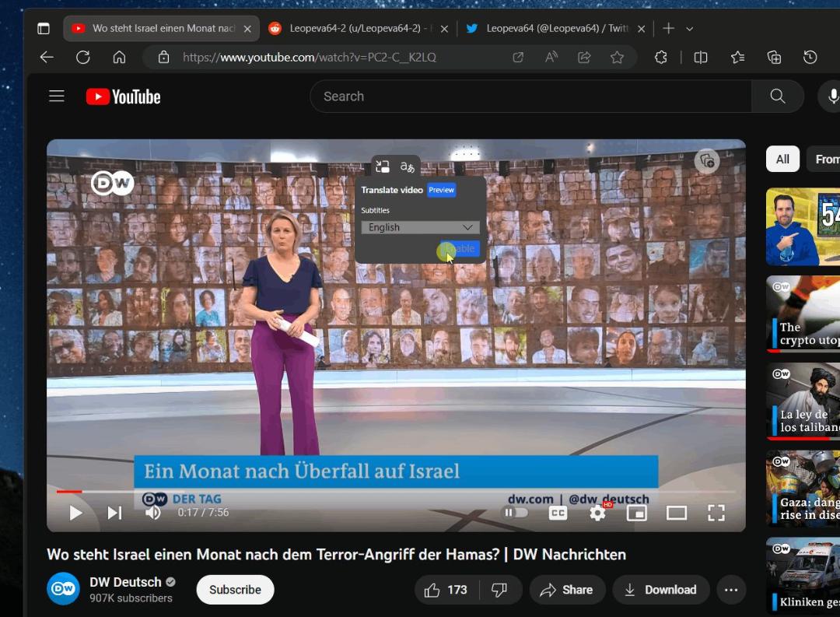840x617 pixels.
Task: Open the browser tab actions menu icon
Action: 44,29
